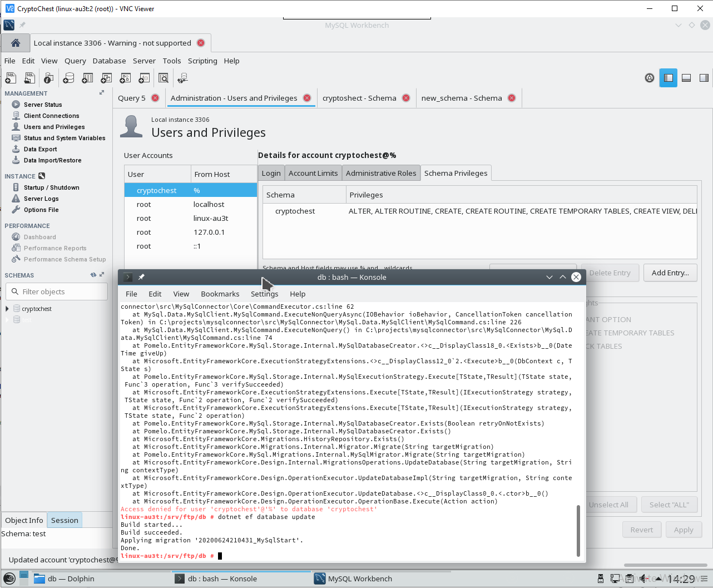Create a new function toolbar icon
713x588 pixels.
click(x=144, y=78)
